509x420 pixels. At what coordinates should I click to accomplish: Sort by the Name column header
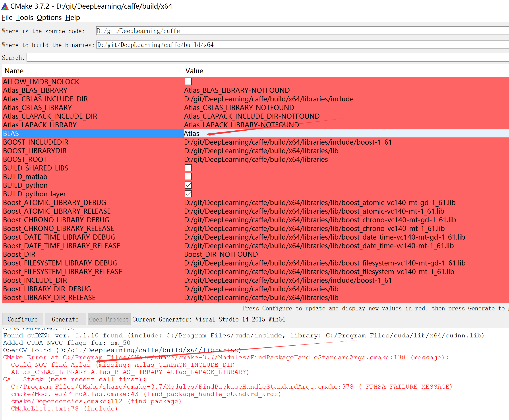(x=92, y=71)
